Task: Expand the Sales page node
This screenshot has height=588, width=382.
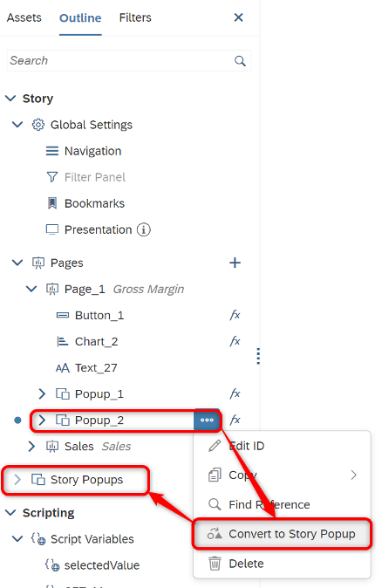Action: [31, 447]
